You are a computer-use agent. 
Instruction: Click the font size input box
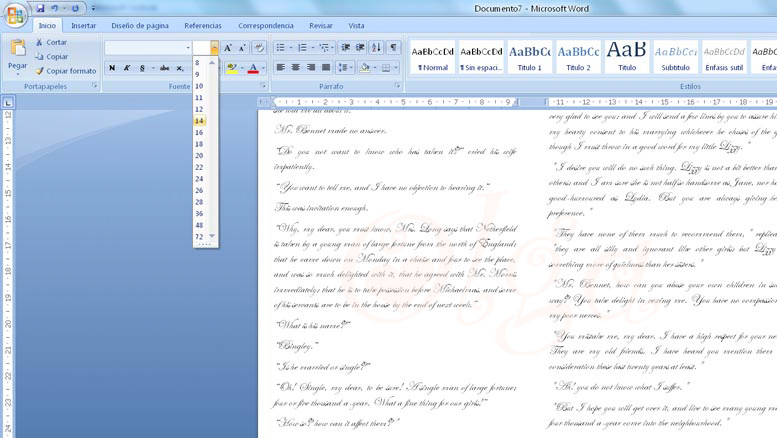(202, 48)
